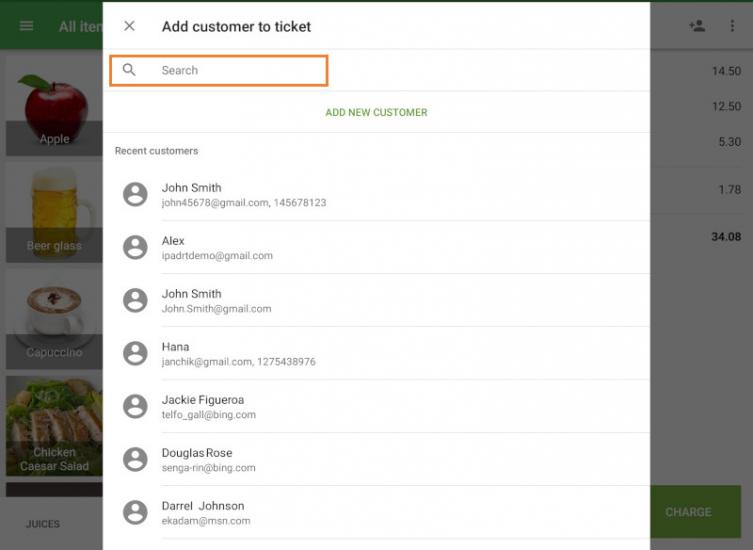Click Darrel Johnson's avatar icon
This screenshot has height=550, width=753.
pos(135,512)
